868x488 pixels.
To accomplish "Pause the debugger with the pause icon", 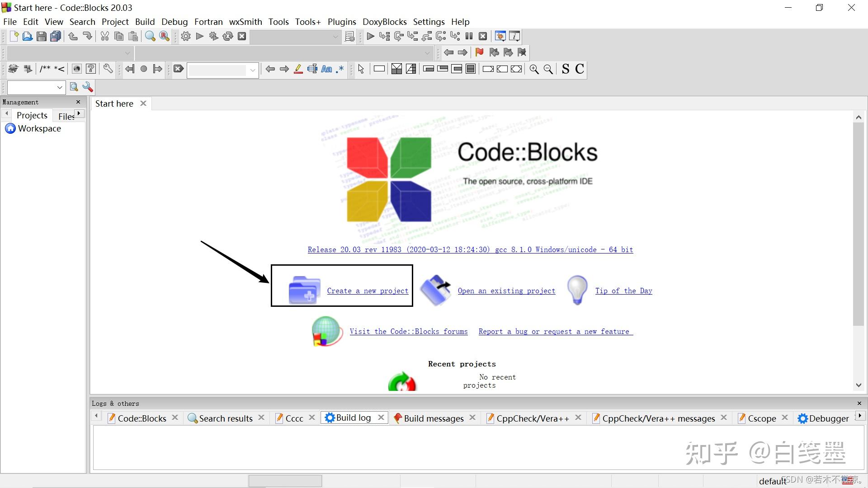I will [469, 36].
